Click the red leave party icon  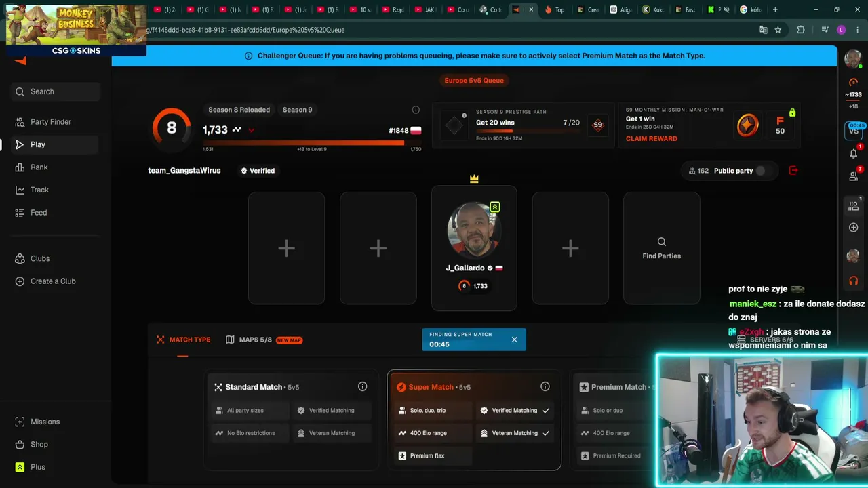click(793, 171)
